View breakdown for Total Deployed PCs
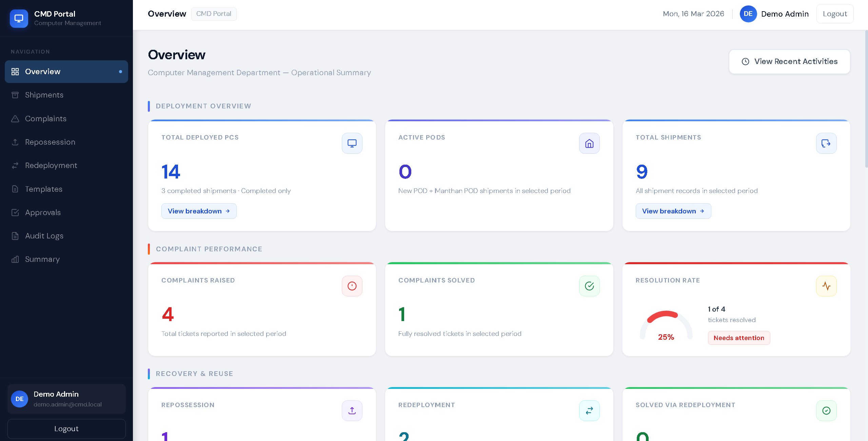868x441 pixels. coord(199,211)
